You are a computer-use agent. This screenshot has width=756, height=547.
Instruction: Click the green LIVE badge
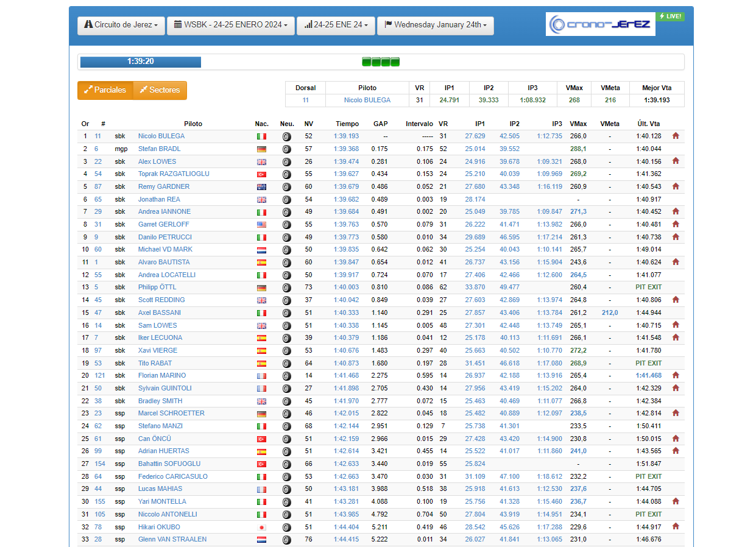tap(670, 16)
